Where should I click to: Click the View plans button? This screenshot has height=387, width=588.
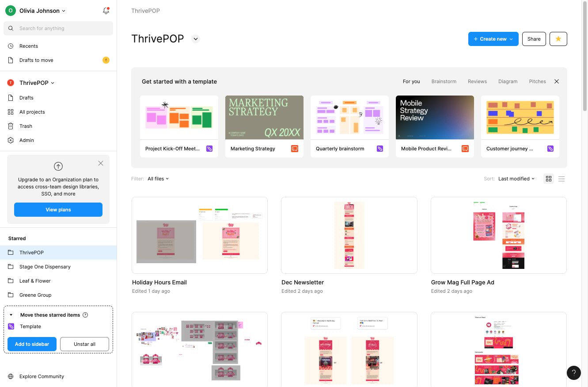[58, 210]
